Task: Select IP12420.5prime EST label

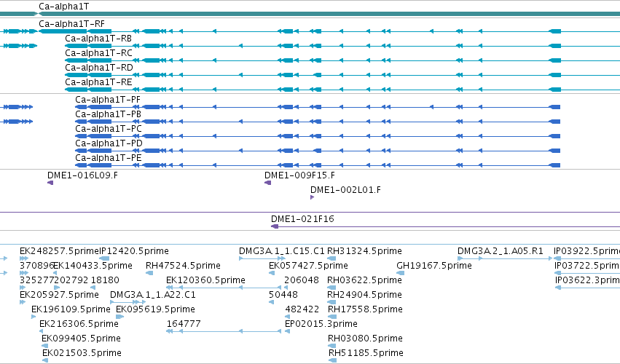Action: [x=133, y=251]
